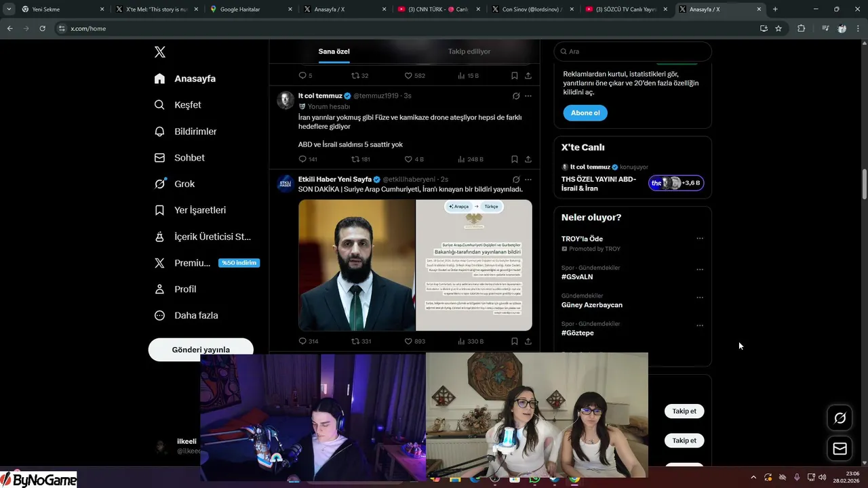Screen dimensions: 868x488
Task: Click the Ara search field
Action: (633, 52)
